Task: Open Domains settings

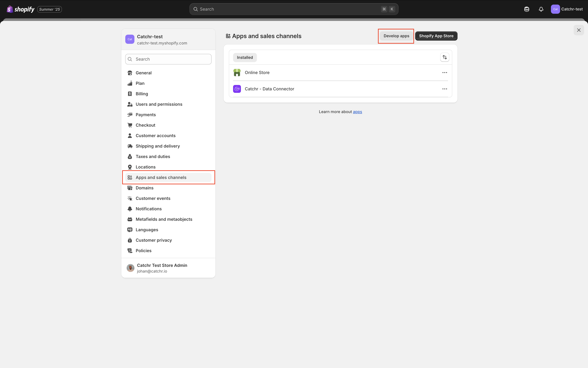Action: click(x=168, y=188)
